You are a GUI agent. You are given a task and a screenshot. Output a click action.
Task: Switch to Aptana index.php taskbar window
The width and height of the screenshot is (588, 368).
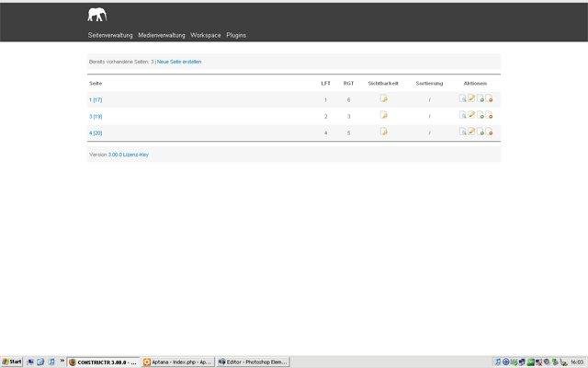pos(178,362)
